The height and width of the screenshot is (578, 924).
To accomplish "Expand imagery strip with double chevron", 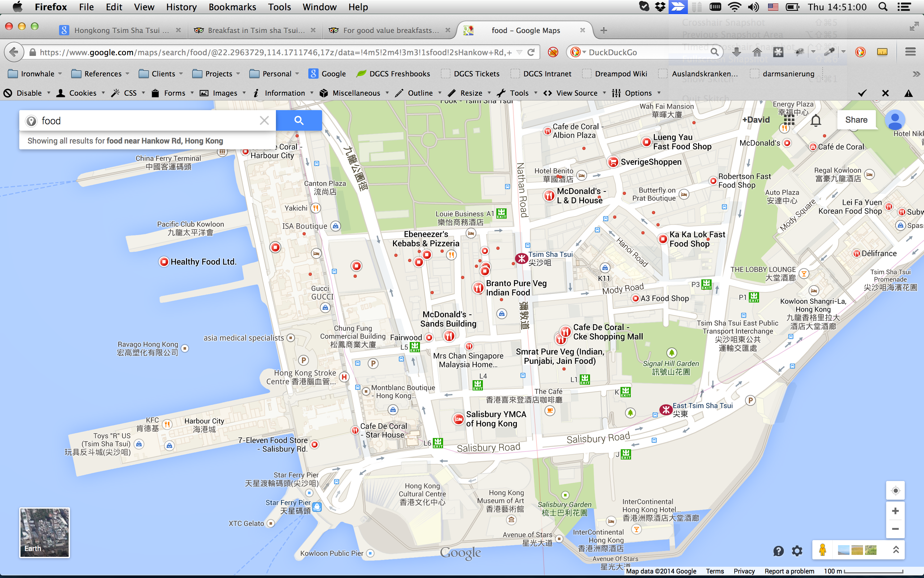I will pyautogui.click(x=896, y=550).
